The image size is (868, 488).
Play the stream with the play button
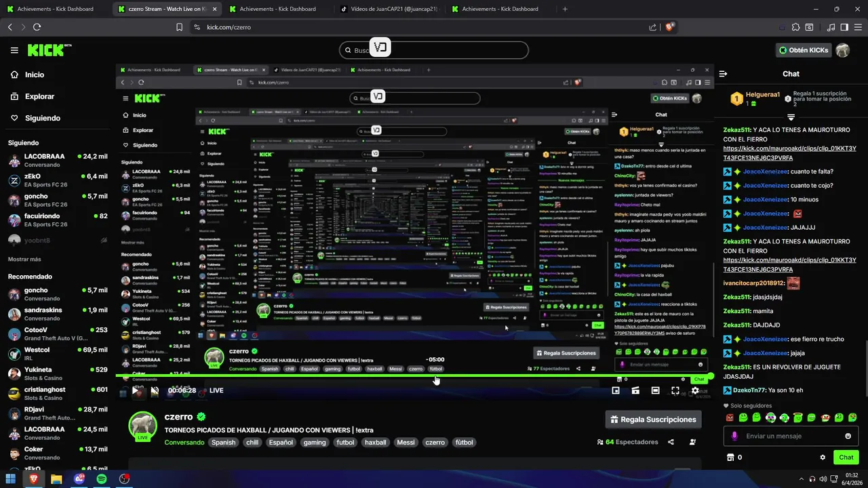click(x=136, y=390)
